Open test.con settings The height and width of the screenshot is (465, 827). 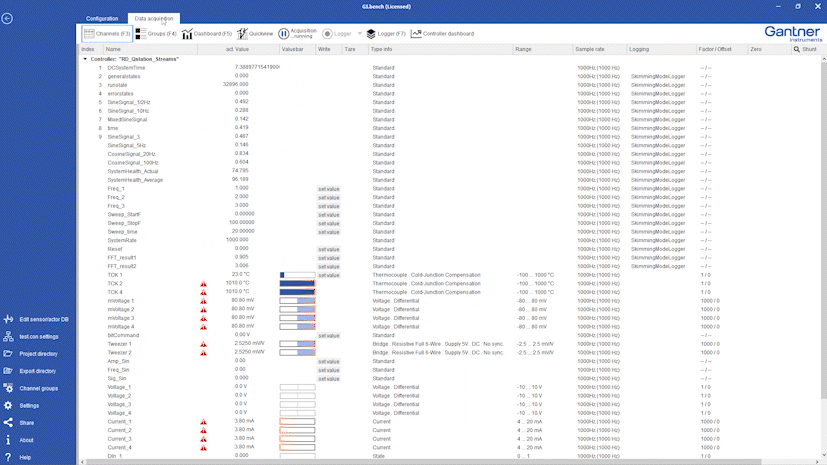(32, 336)
